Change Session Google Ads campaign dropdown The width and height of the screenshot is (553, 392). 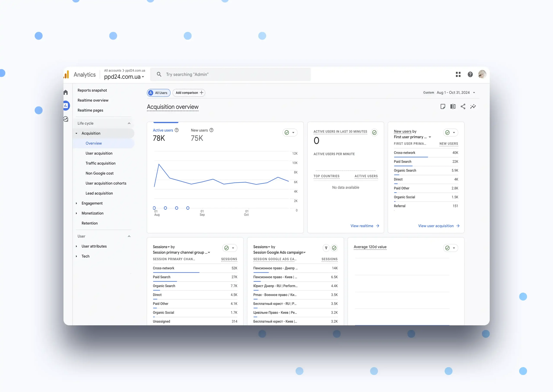[x=279, y=252]
